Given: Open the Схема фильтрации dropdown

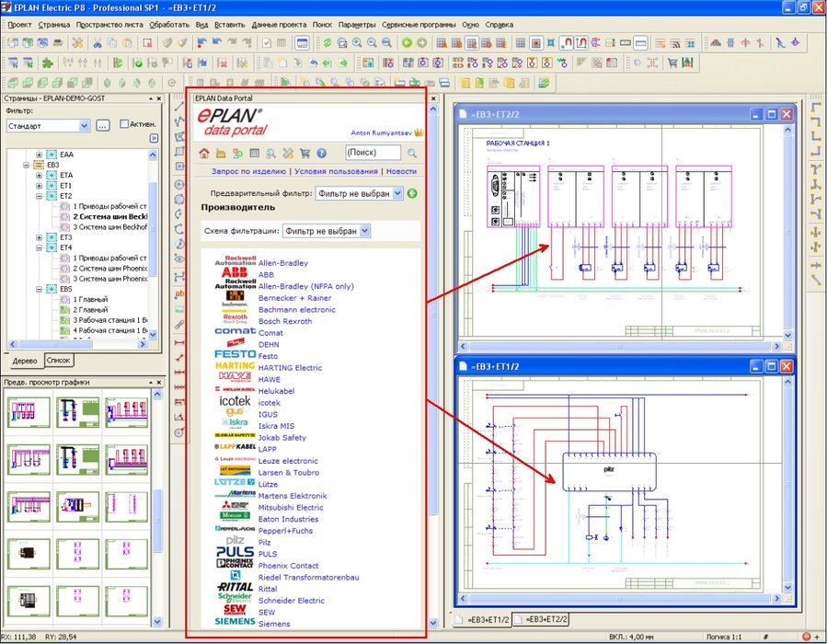Looking at the screenshot, I should [x=365, y=230].
